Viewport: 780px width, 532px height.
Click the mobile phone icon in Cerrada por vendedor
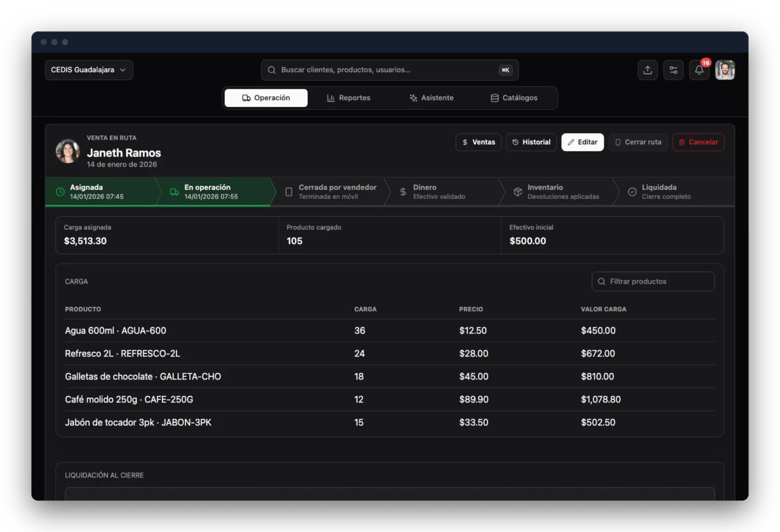click(x=289, y=192)
